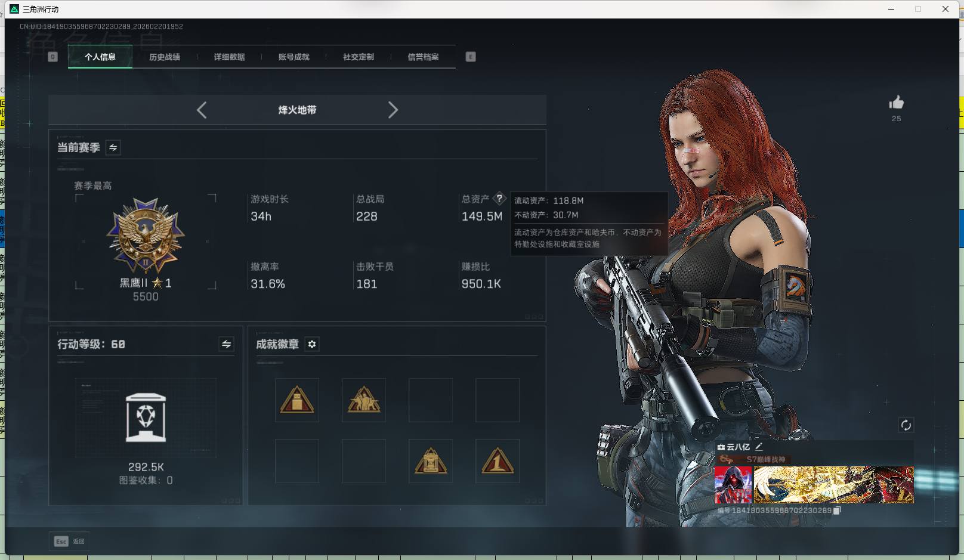This screenshot has height=560, width=964.
Task: Copy the player ID number
Action: (x=837, y=511)
